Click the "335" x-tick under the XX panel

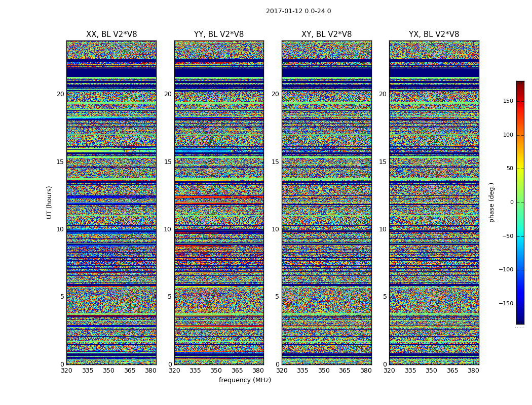[x=88, y=371]
